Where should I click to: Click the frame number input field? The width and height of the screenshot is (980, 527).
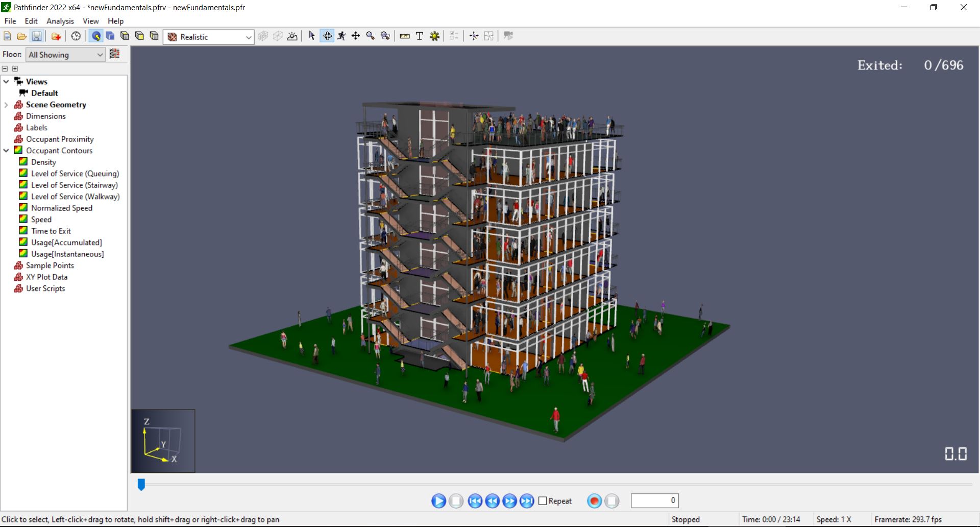pos(654,500)
